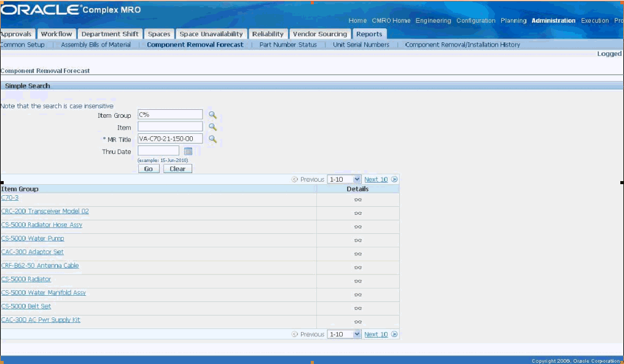
Task: Open Common Setup subtab
Action: pos(22,45)
